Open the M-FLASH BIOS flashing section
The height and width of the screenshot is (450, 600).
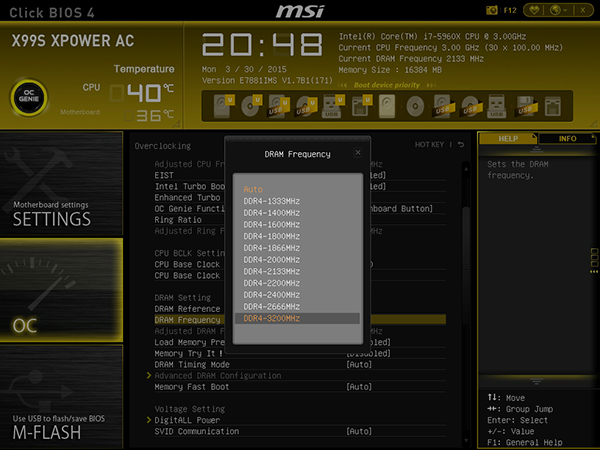(x=61, y=396)
